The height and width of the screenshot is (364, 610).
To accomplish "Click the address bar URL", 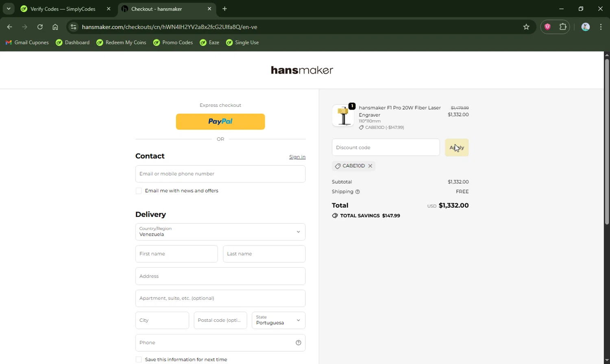I will click(170, 27).
